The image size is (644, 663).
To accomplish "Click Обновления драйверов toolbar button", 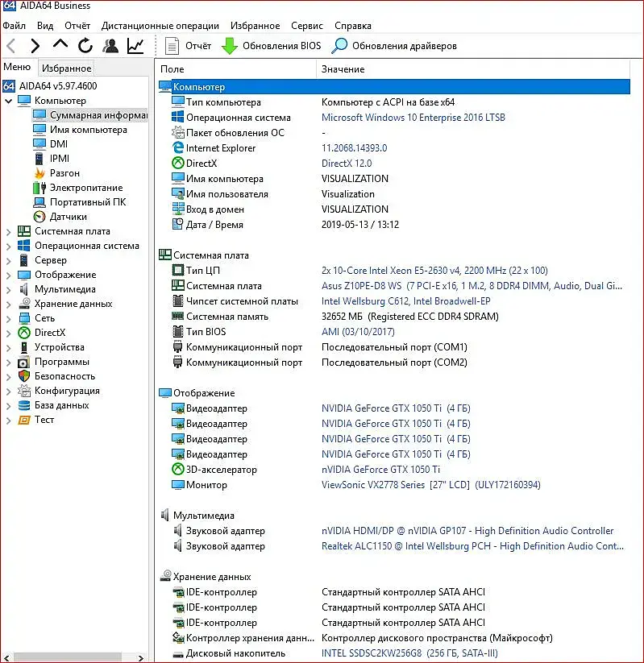I will (394, 46).
